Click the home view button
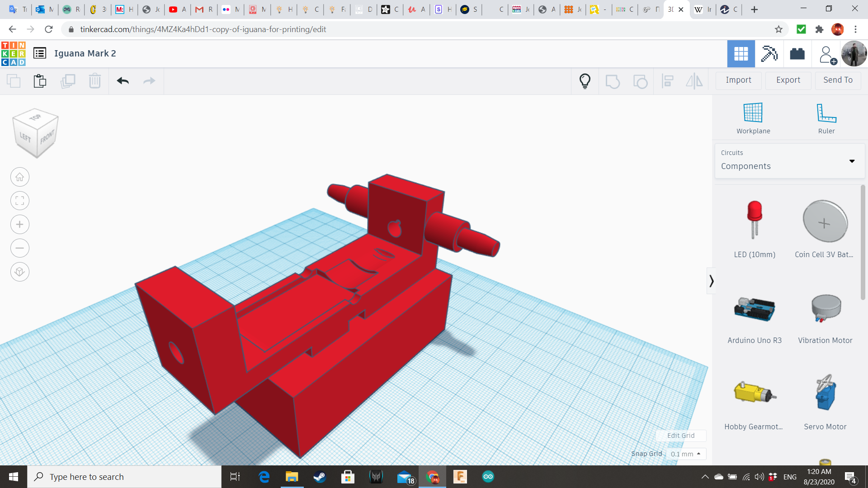Image resolution: width=868 pixels, height=488 pixels. point(20,177)
